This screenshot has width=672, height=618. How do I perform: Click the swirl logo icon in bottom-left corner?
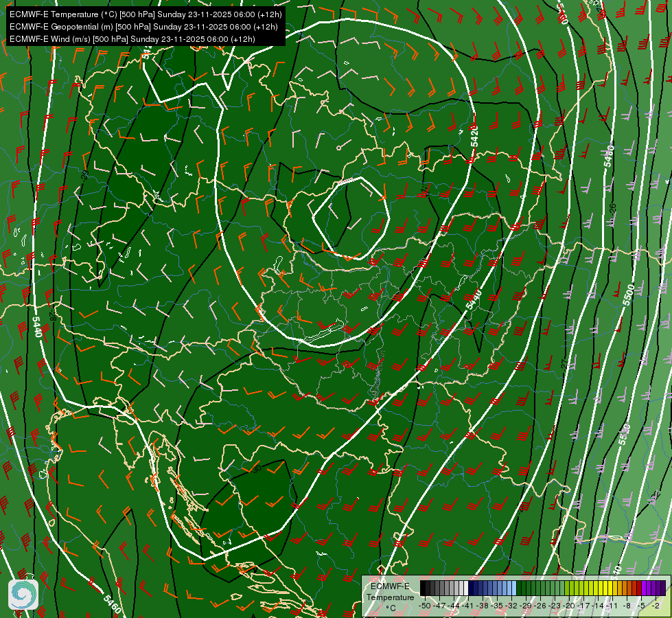click(x=23, y=595)
